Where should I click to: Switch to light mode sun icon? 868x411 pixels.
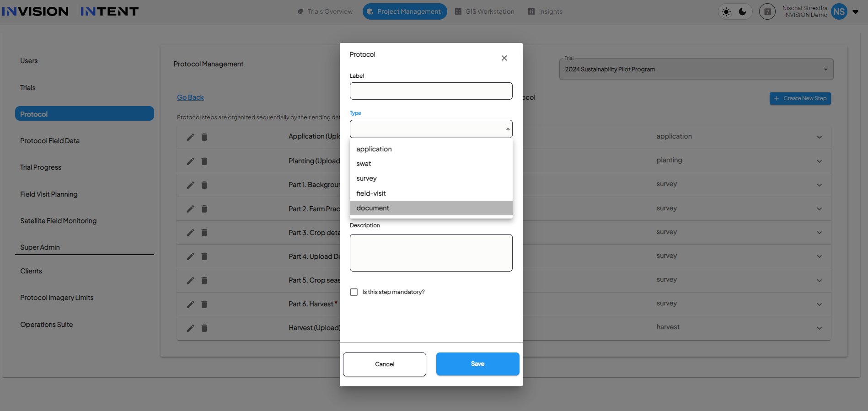pos(726,12)
